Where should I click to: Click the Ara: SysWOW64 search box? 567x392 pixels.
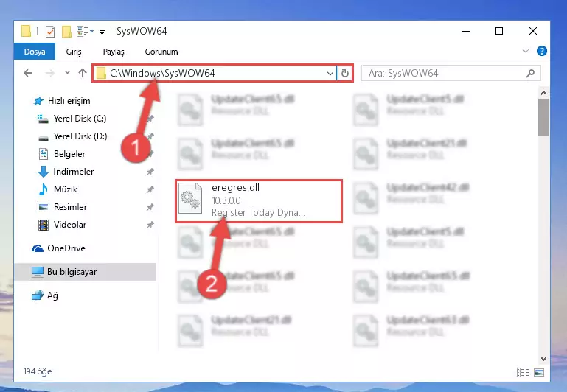click(x=451, y=74)
